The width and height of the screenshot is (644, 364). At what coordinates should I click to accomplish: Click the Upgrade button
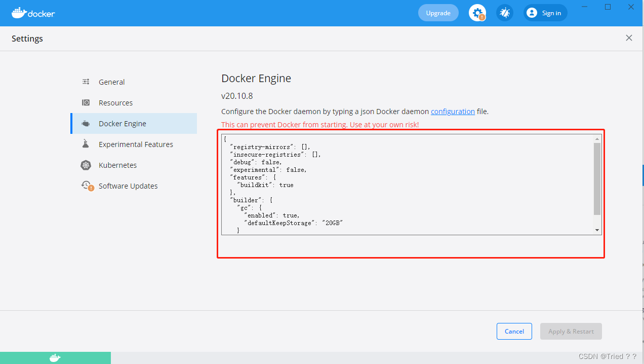(x=438, y=13)
